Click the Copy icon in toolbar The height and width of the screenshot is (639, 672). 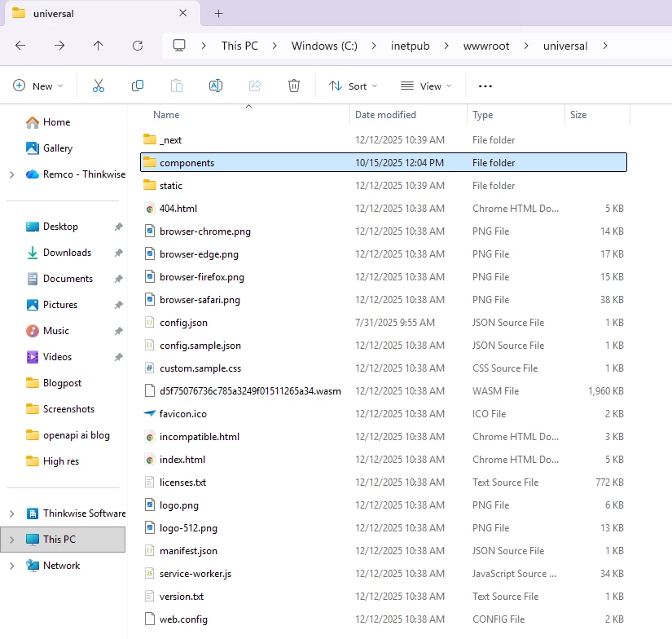[138, 86]
